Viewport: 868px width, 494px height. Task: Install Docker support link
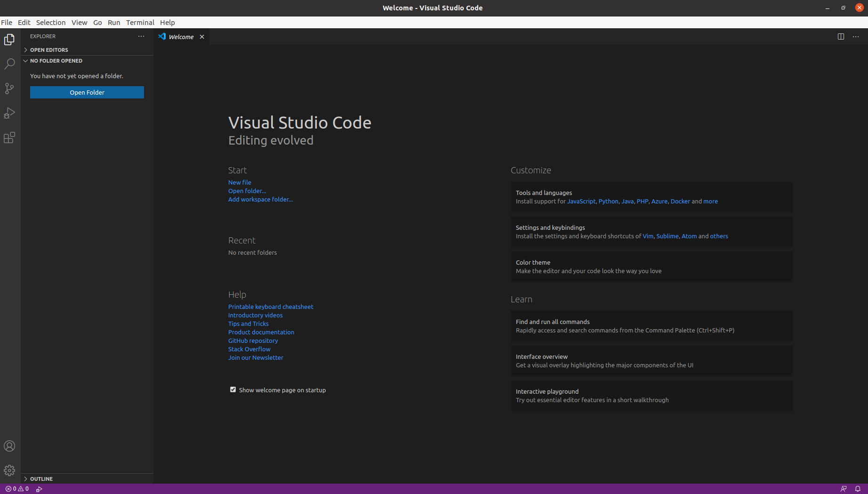coord(680,201)
